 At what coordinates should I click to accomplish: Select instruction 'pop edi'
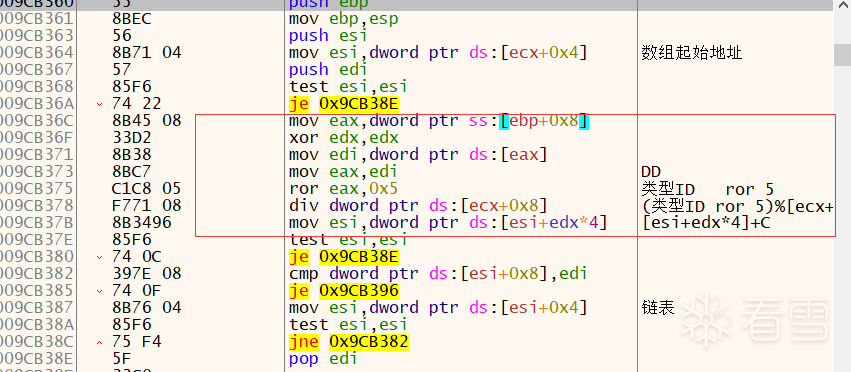323,359
